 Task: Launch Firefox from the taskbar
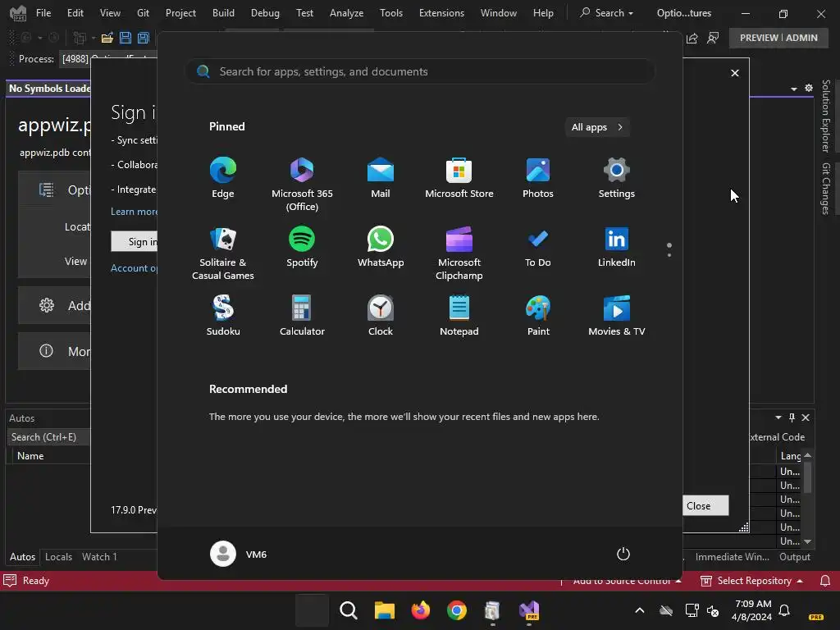click(421, 610)
